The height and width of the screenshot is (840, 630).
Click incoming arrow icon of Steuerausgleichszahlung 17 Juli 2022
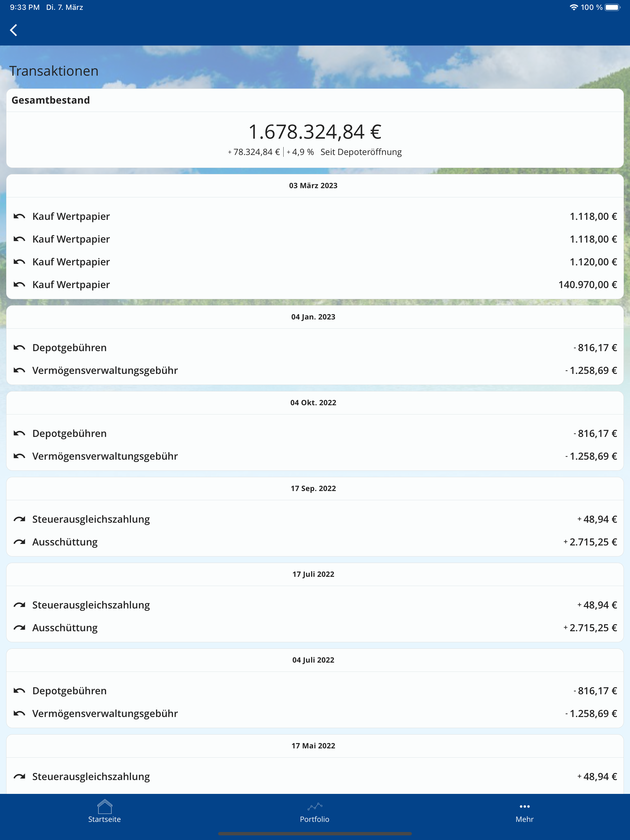[x=19, y=605]
